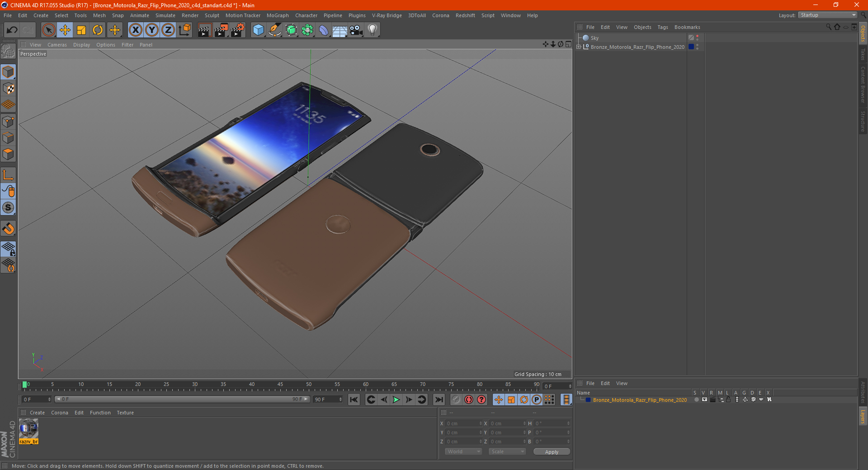Screen dimensions: 868x470
Task: Go to the start of animation
Action: click(x=354, y=399)
